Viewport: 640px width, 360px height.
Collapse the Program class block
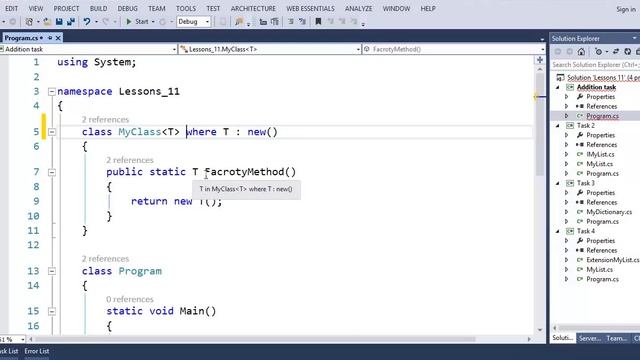point(51,271)
